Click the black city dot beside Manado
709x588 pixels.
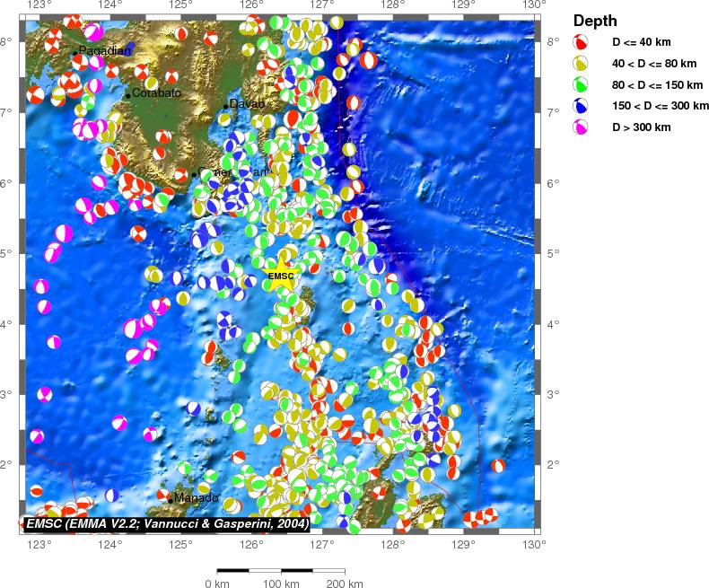click(x=170, y=499)
